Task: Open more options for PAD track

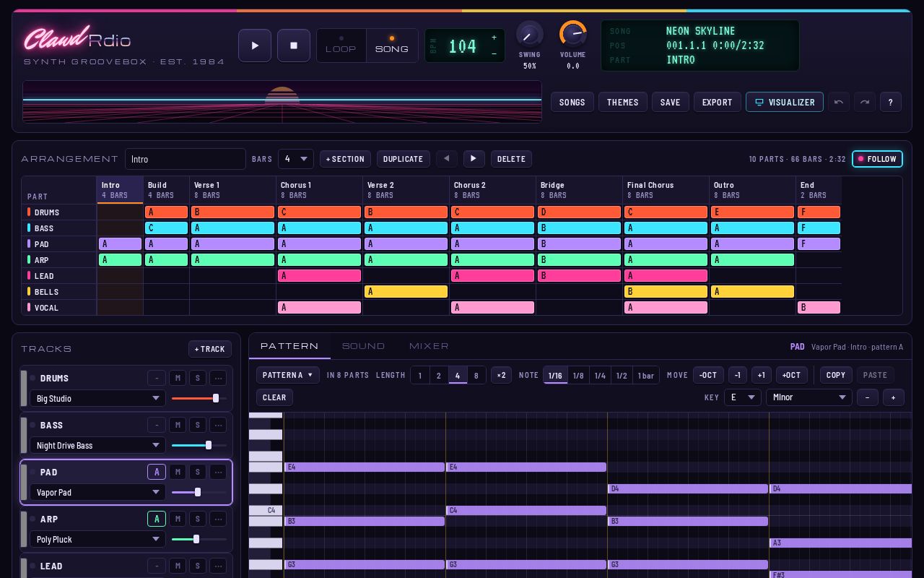Action: pos(218,472)
